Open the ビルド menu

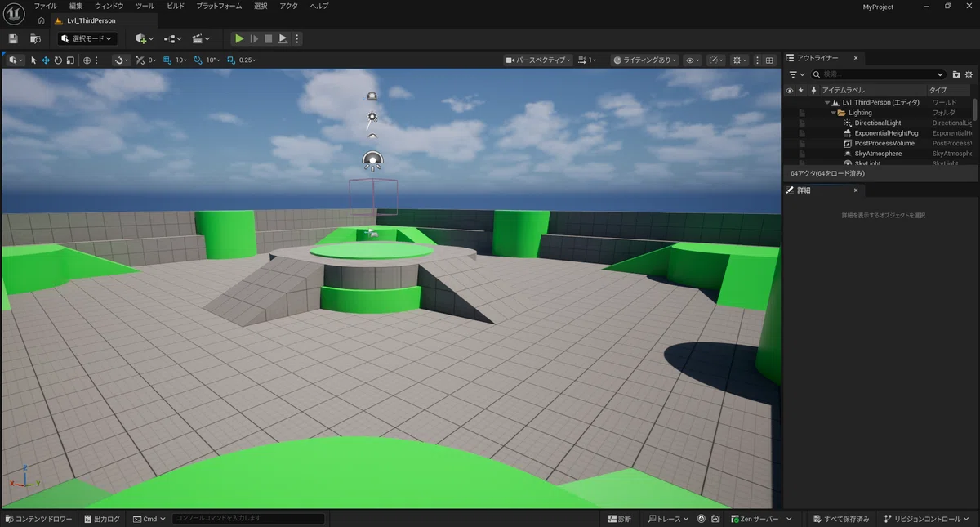tap(176, 6)
